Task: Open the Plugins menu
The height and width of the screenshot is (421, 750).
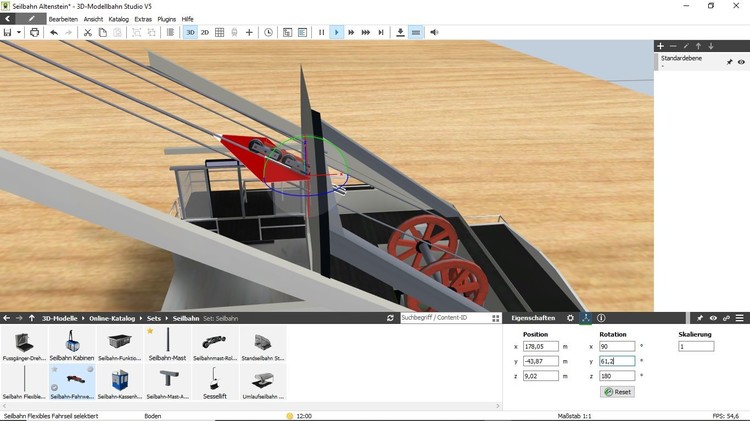Action: point(167,19)
